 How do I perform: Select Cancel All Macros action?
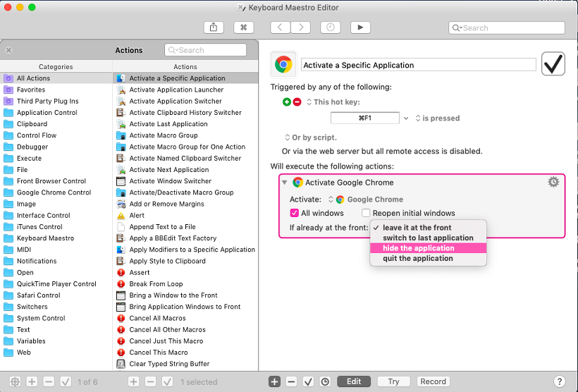pyautogui.click(x=185, y=318)
